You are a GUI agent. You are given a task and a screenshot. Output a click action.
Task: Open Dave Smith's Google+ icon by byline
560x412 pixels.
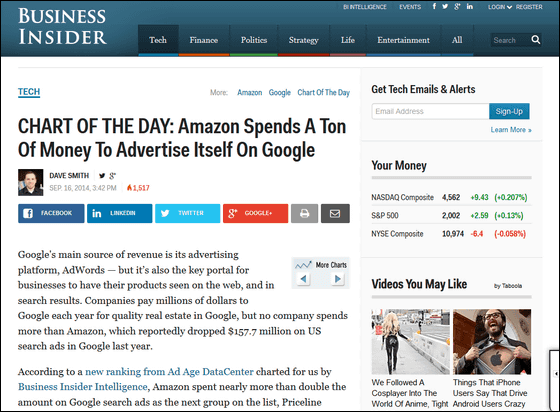click(112, 176)
